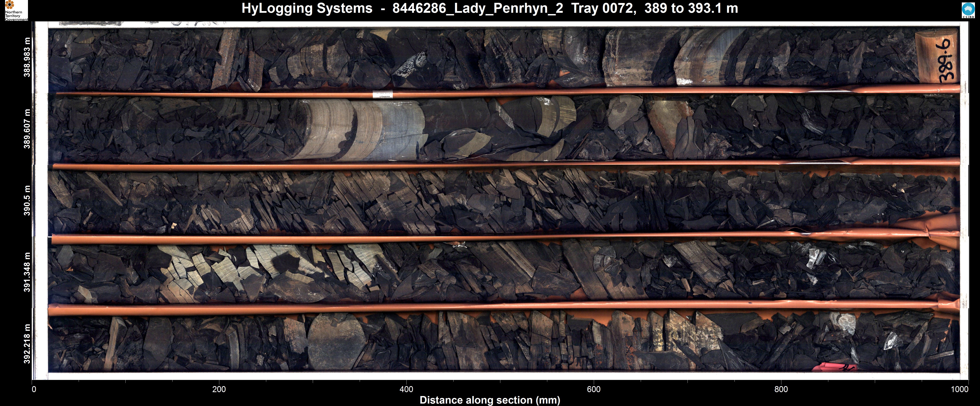Image resolution: width=980 pixels, height=406 pixels.
Task: Click the 0 tick on distance axis
Action: pyautogui.click(x=34, y=389)
